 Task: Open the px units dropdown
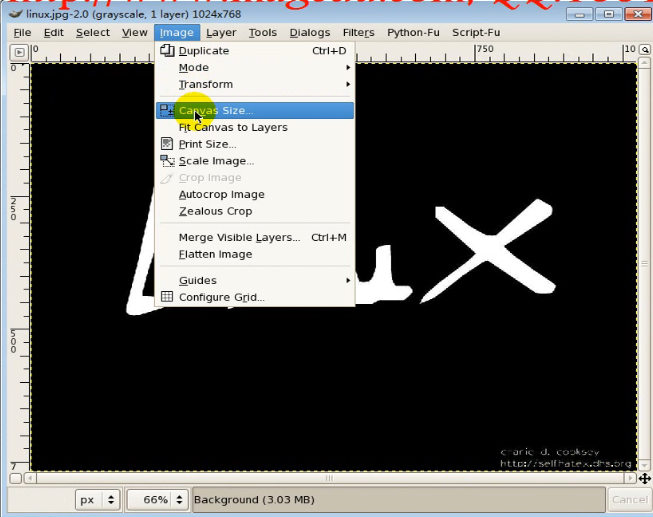pos(97,500)
